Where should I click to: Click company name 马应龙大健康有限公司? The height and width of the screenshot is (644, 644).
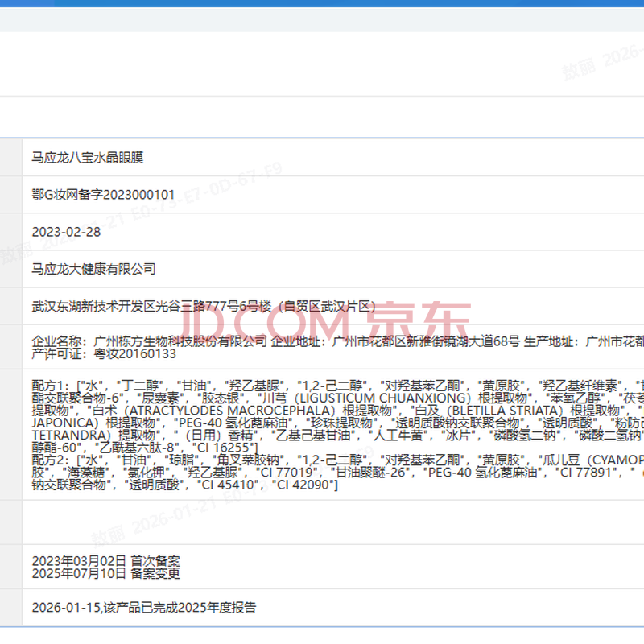[93, 269]
